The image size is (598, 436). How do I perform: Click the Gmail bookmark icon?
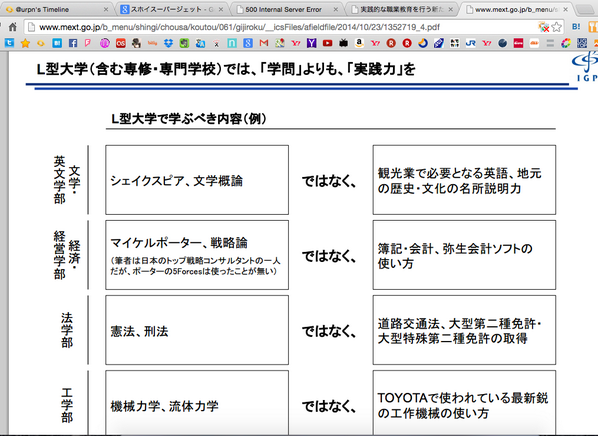coord(264,43)
